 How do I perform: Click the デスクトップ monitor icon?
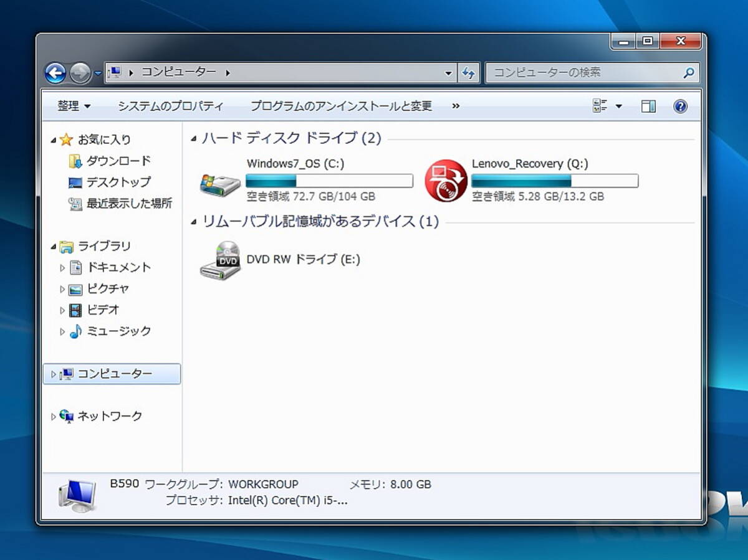(x=75, y=183)
